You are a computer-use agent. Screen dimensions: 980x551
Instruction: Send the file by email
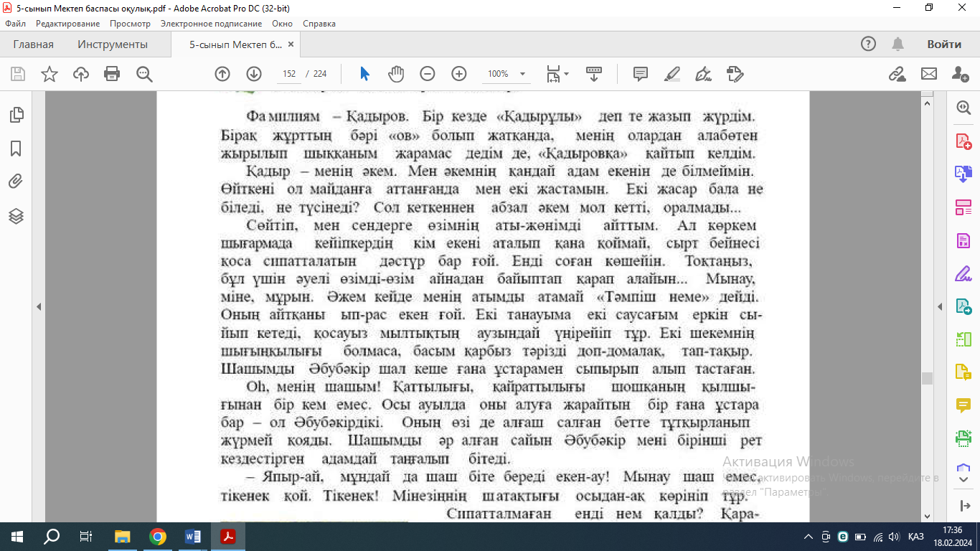(x=929, y=74)
